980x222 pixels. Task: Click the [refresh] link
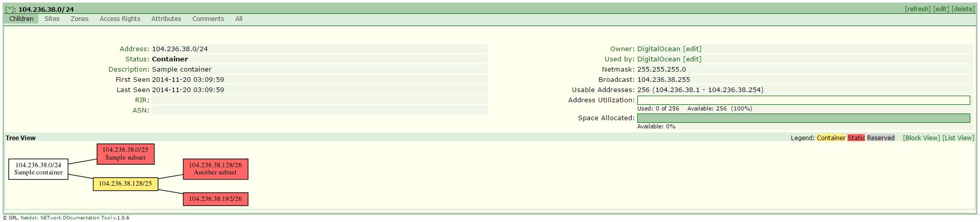(918, 9)
